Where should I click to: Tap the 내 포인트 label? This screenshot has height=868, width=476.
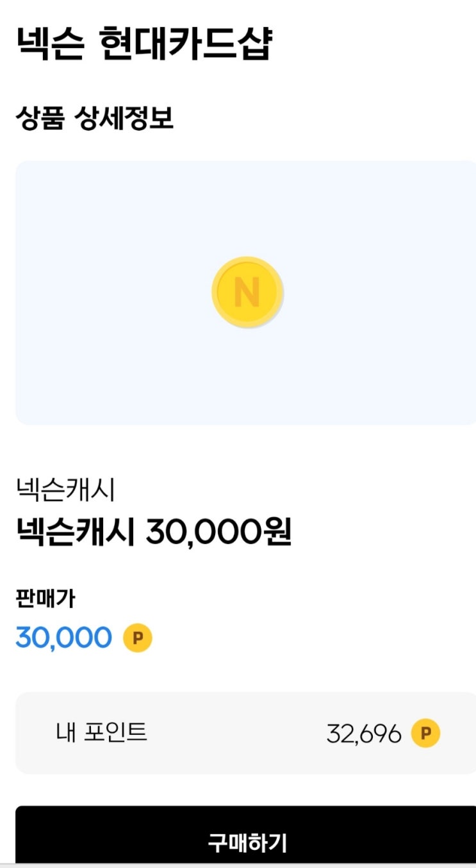tap(101, 732)
